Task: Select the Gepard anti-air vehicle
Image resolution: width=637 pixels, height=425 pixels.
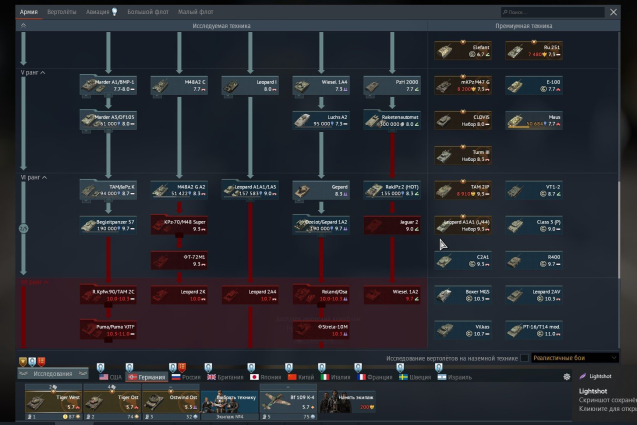Action: point(320,189)
